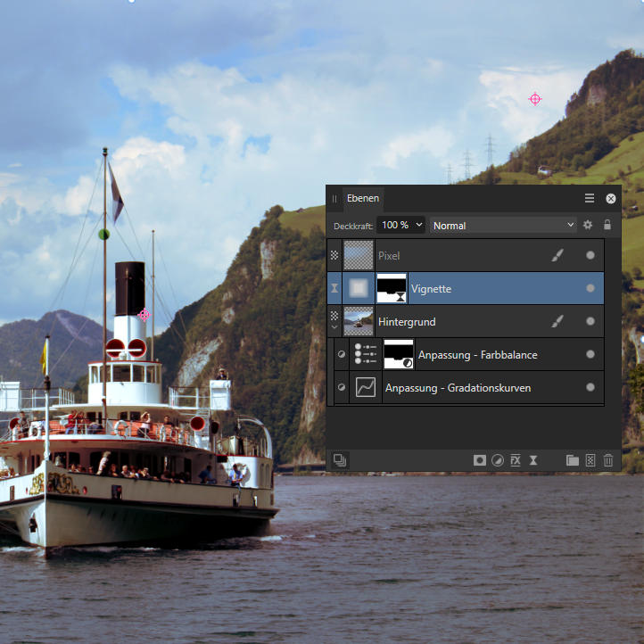
Task: Click adjustment type icon left of Gradationskurven
Action: 342,387
